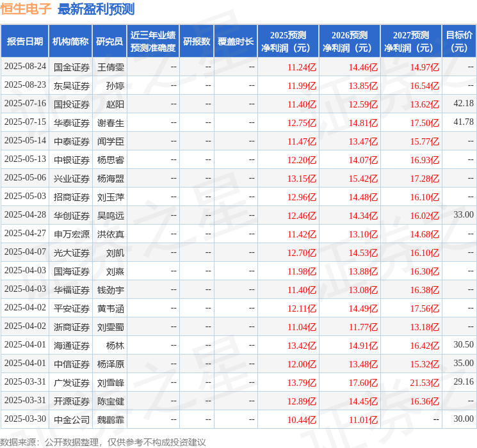Click the 恒生电子 title text
Viewport: 477px width, 448px height.
(26, 9)
